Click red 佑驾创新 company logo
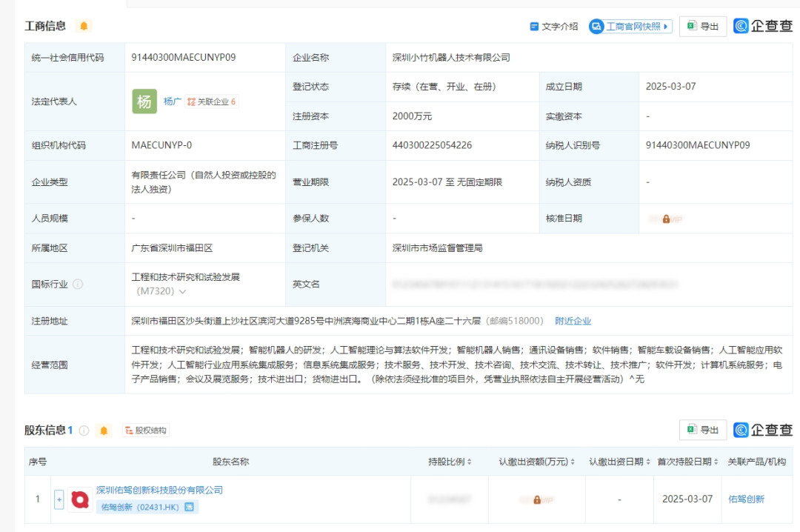Screen dimensions: 800x532 80,499
